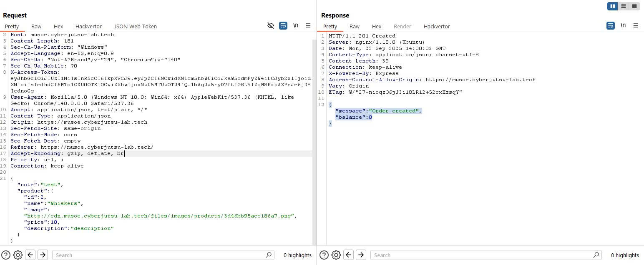Click the "balance":0 line in response

point(354,117)
